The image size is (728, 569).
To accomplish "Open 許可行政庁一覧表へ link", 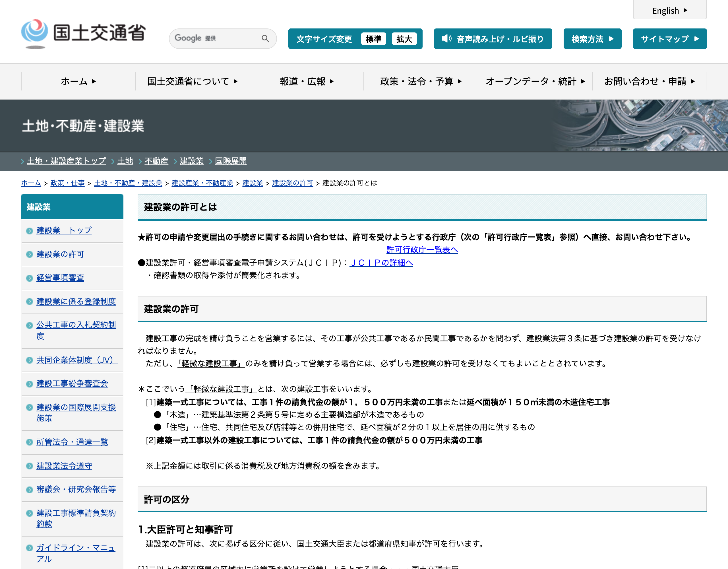I will (x=422, y=250).
